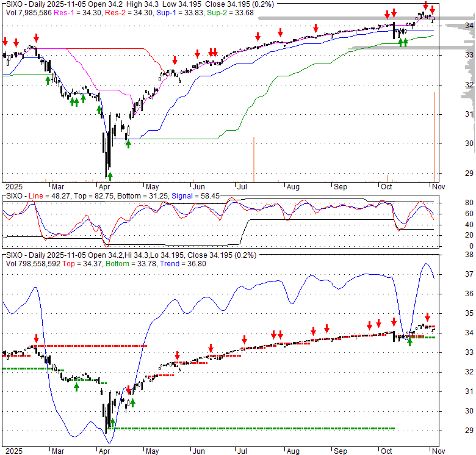Viewport: 476px width, 455px height.
Task: Click the red sell arrow in mid-May on the bottom chart
Action: pyautogui.click(x=178, y=355)
